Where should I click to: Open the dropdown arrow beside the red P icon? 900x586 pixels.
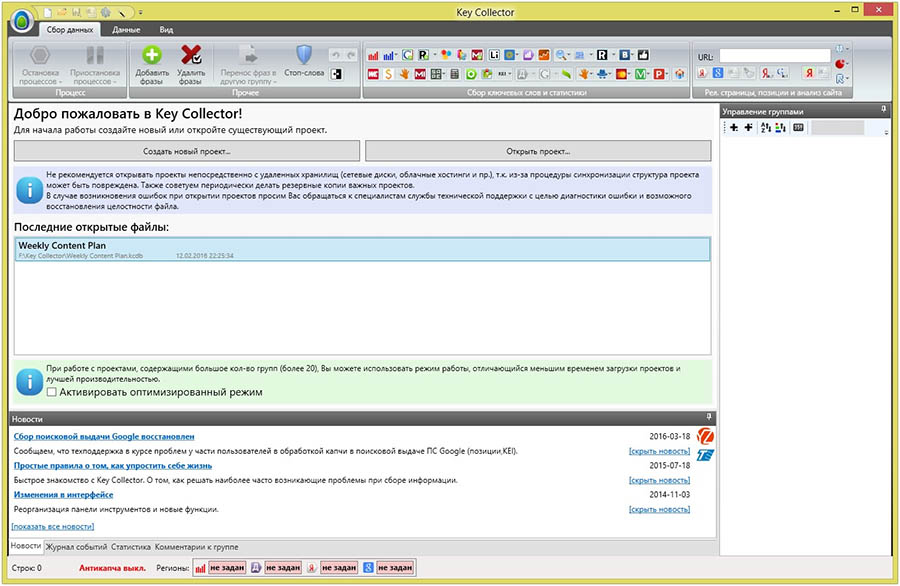[667, 74]
